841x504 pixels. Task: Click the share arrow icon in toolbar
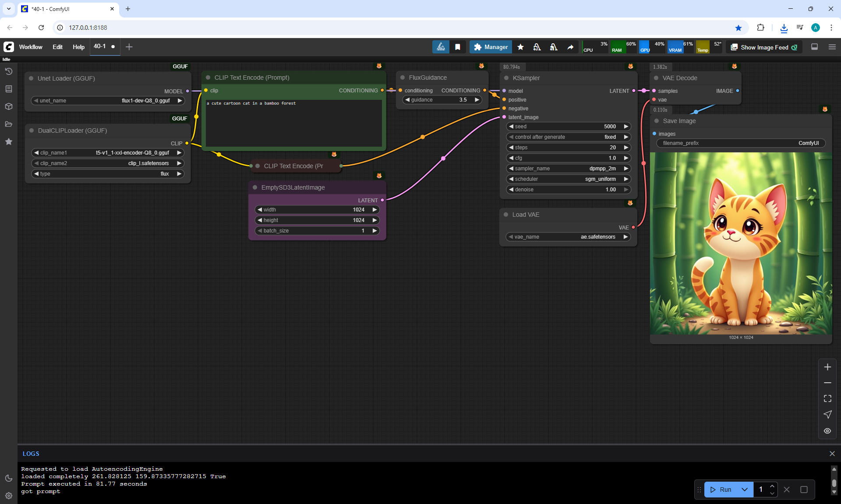click(570, 47)
